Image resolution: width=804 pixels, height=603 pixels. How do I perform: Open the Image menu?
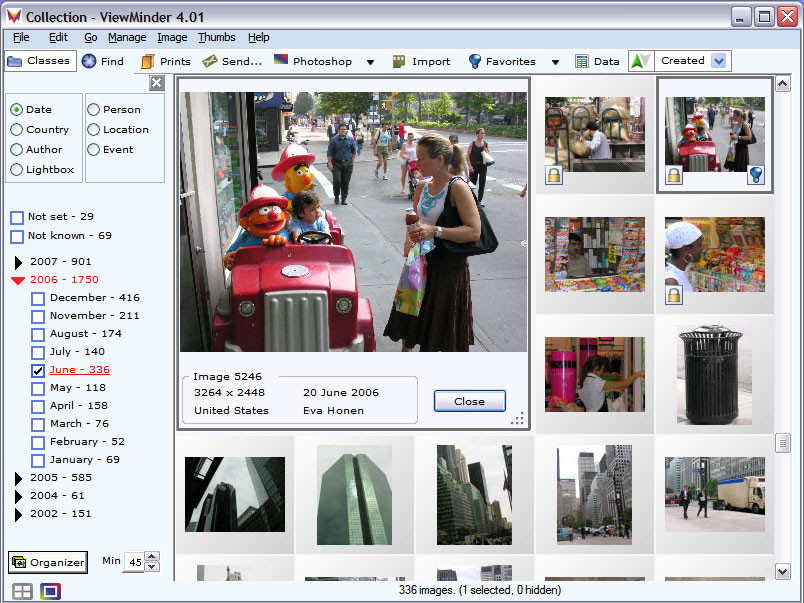[172, 37]
